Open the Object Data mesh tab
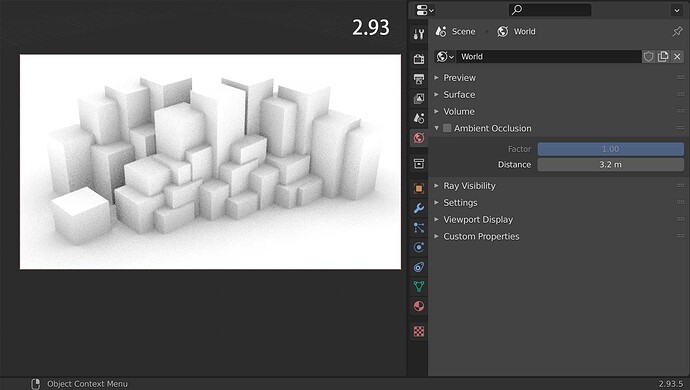Viewport: 690px width, 390px height. 419,286
